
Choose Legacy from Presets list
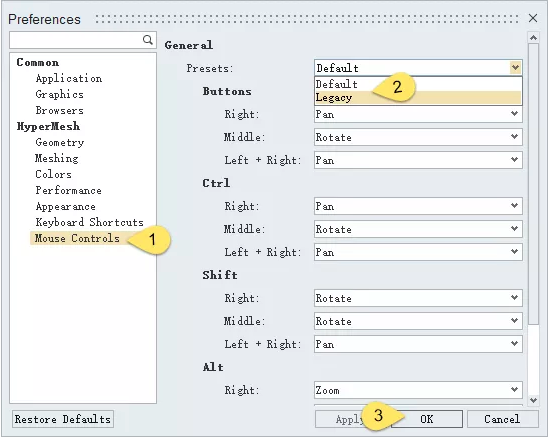[418, 98]
